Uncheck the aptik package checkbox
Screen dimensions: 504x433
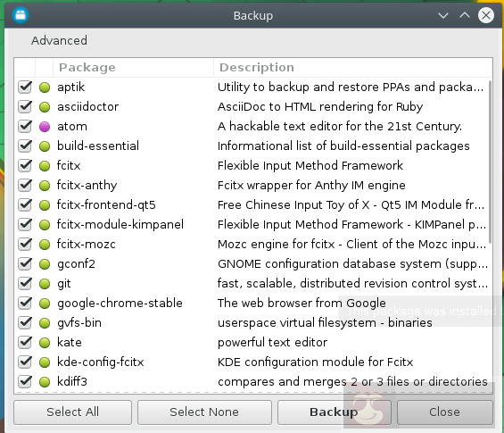click(x=25, y=87)
